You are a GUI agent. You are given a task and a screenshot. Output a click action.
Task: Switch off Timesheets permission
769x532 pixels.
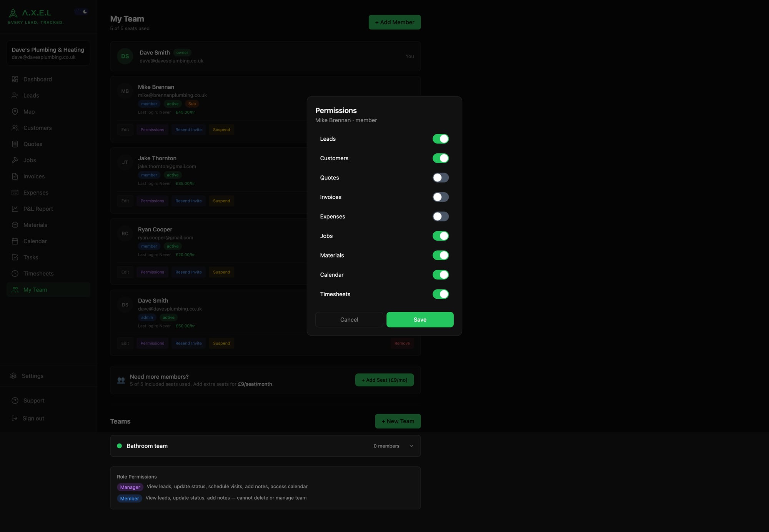click(x=440, y=294)
